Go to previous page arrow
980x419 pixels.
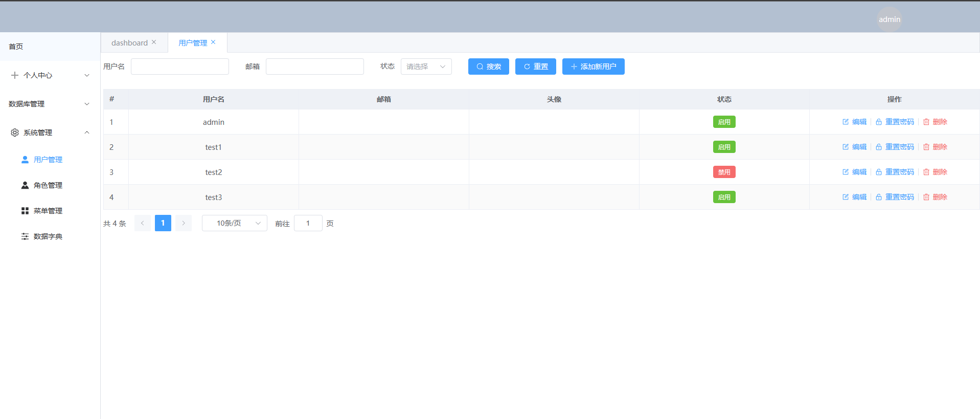tap(143, 223)
